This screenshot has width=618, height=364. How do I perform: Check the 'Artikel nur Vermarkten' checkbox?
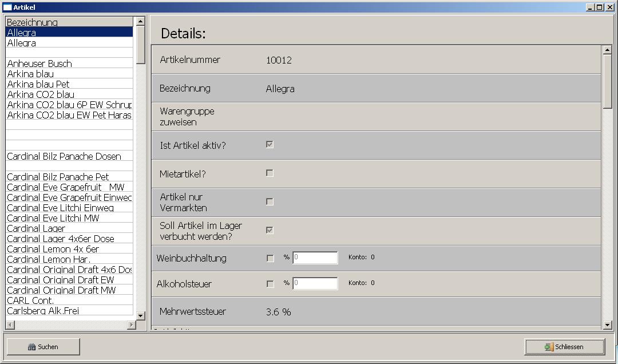270,202
